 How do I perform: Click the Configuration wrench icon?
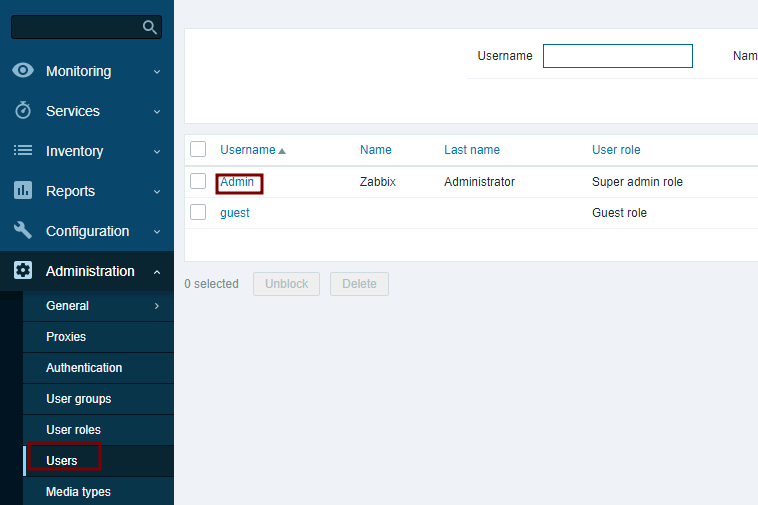pyautogui.click(x=22, y=231)
